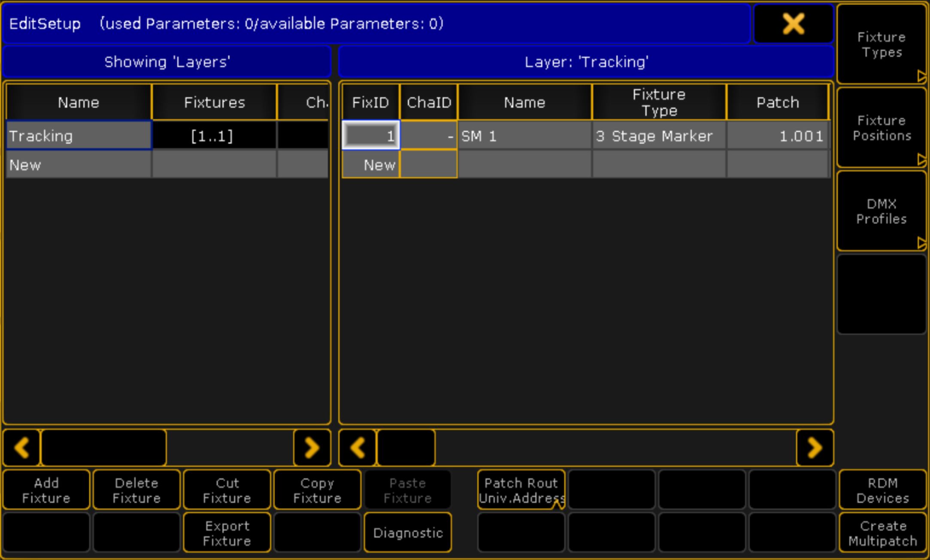Click Create Multipatch button
The height and width of the screenshot is (560, 930).
point(882,533)
